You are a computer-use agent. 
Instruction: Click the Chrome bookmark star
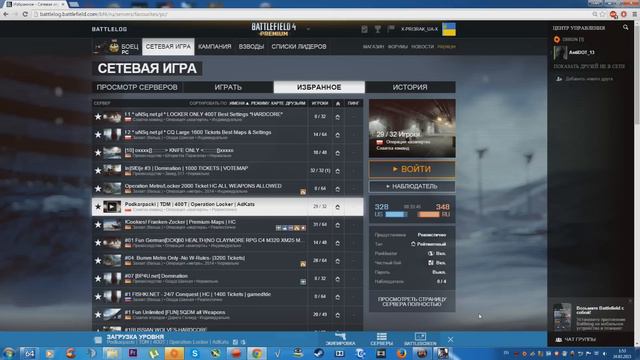603,14
